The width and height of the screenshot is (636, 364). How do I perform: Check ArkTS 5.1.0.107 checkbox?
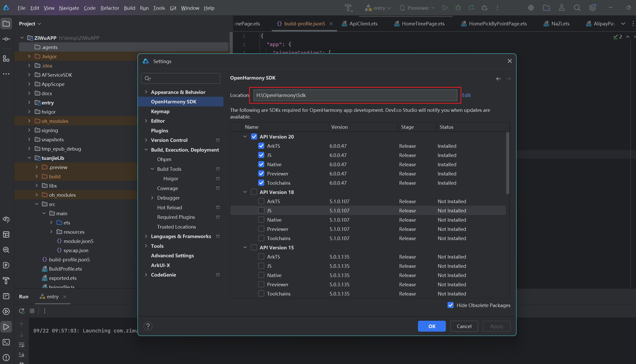pos(261,201)
